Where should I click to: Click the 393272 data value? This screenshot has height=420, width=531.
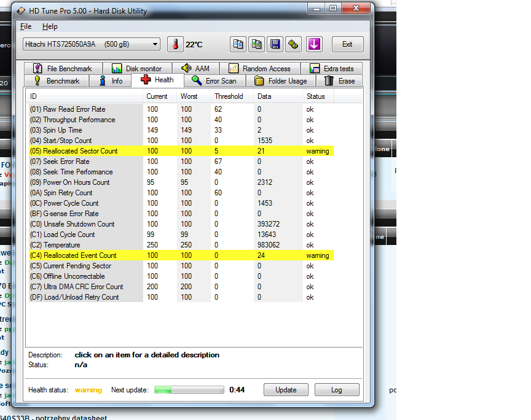click(269, 224)
